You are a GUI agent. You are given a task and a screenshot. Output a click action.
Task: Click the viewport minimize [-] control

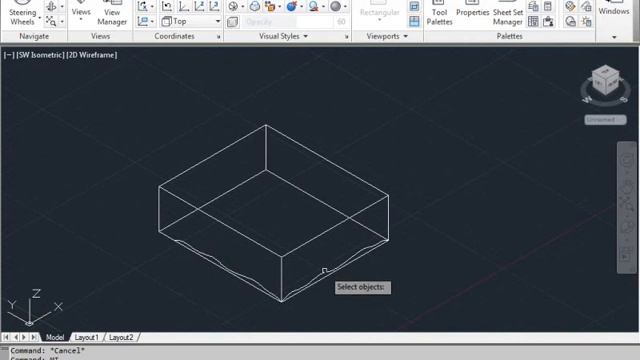click(8, 55)
